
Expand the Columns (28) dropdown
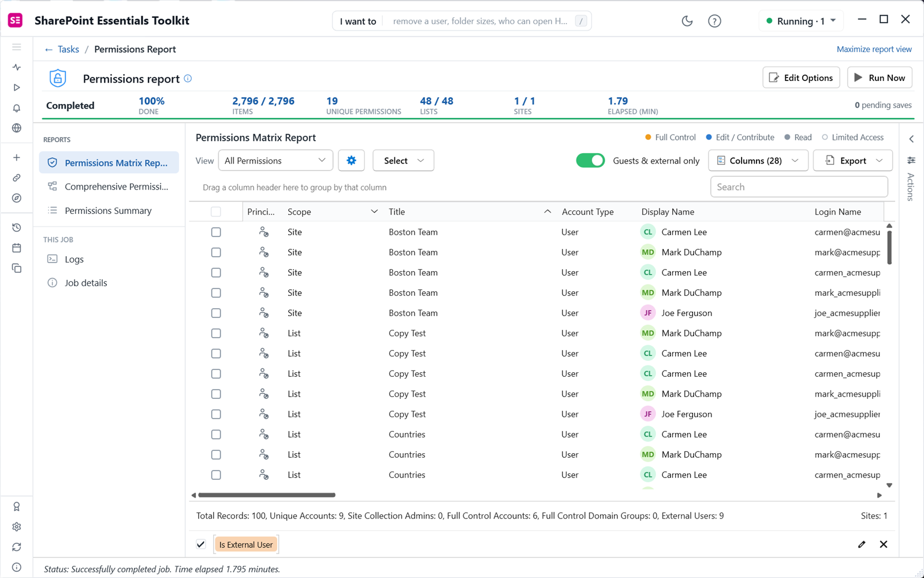click(758, 161)
